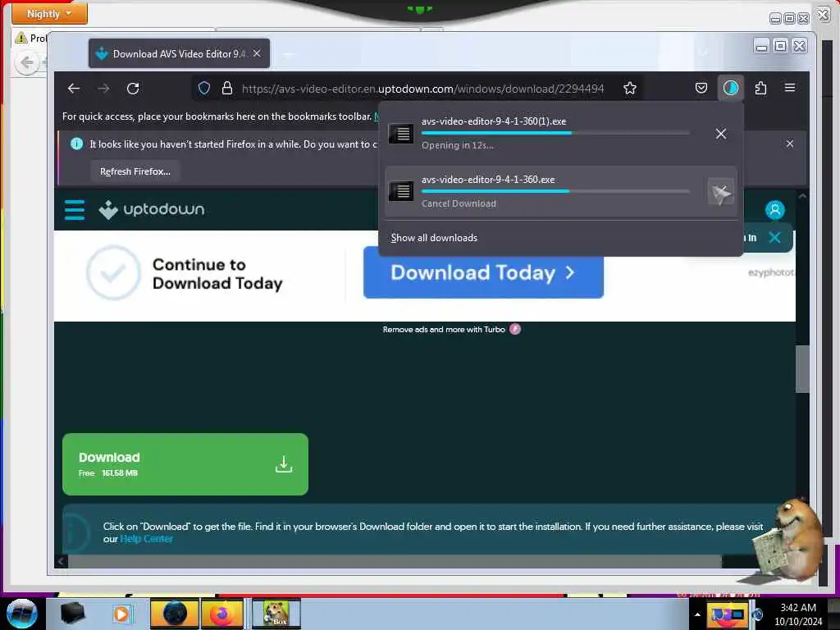The image size is (840, 630).
Task: Click the file icon of avs-video-editor-9-4-1-360.exe
Action: (400, 191)
